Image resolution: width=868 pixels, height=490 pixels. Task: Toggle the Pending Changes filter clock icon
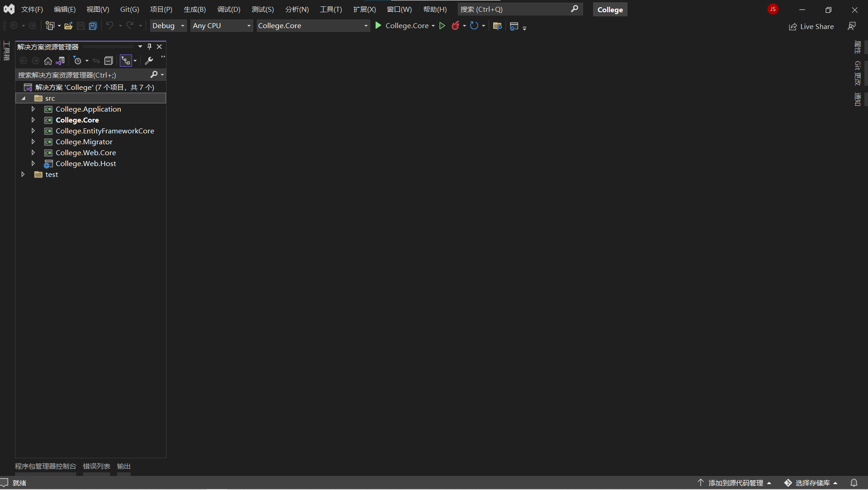(x=78, y=61)
